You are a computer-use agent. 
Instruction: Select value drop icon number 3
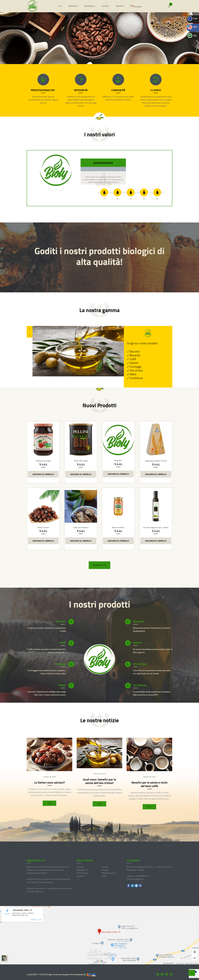131,192
